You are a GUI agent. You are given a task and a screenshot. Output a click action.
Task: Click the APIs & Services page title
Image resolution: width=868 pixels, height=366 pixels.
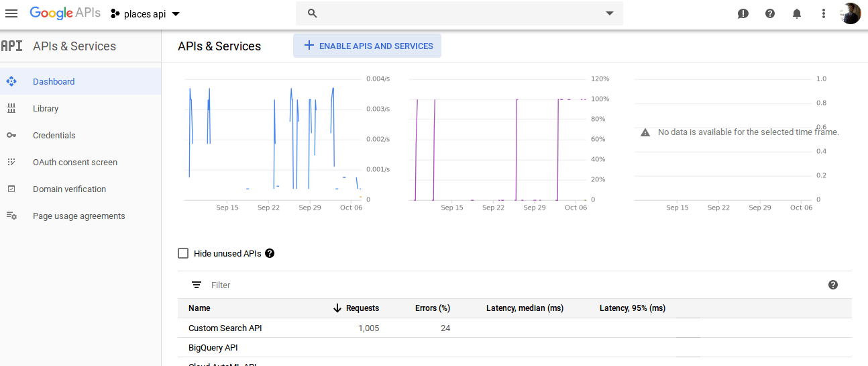[x=219, y=46]
